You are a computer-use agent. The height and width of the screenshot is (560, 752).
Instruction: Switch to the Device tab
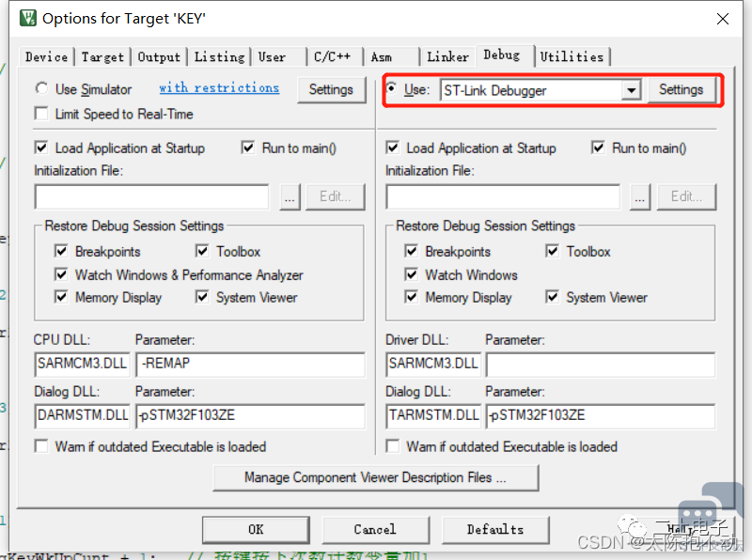(46, 57)
